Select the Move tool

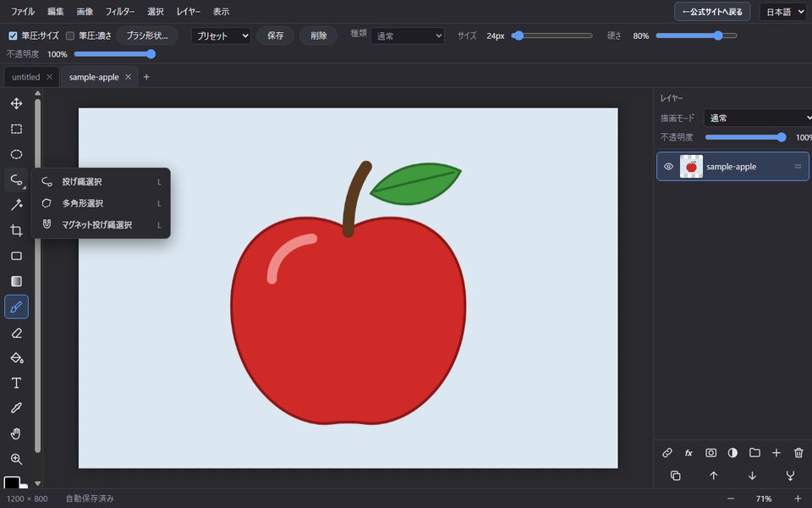[x=17, y=103]
